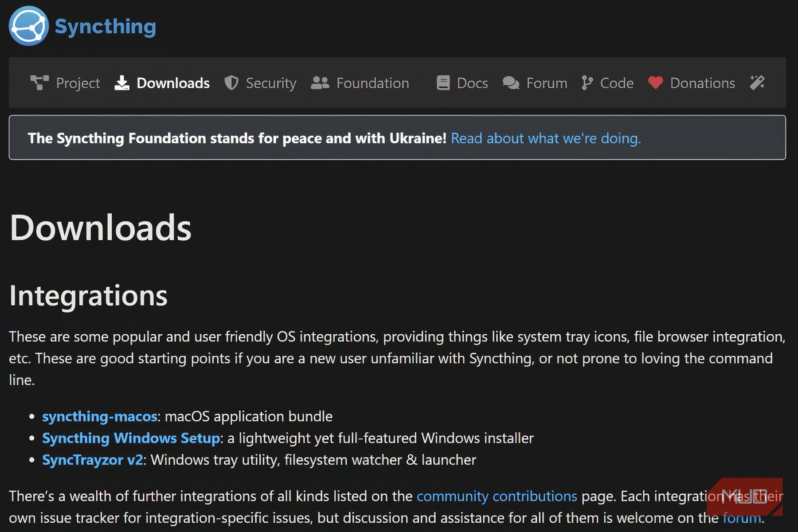Screen dimensions: 798x532
Task: Click the Forum chat bubbles icon
Action: pyautogui.click(x=511, y=83)
